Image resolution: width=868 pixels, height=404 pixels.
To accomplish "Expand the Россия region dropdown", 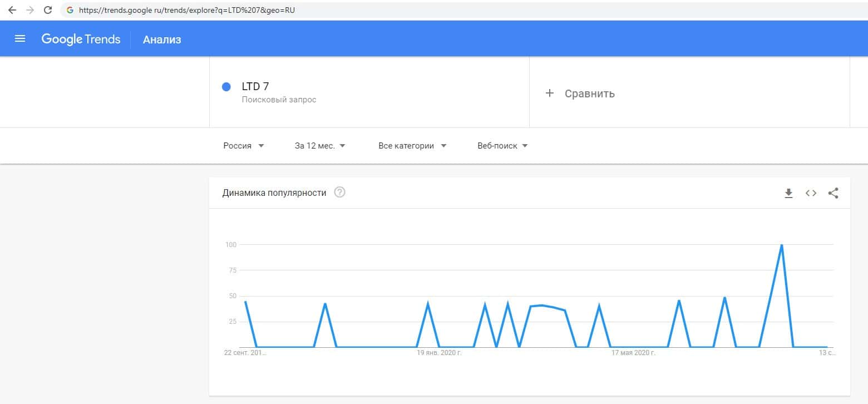I will [244, 146].
